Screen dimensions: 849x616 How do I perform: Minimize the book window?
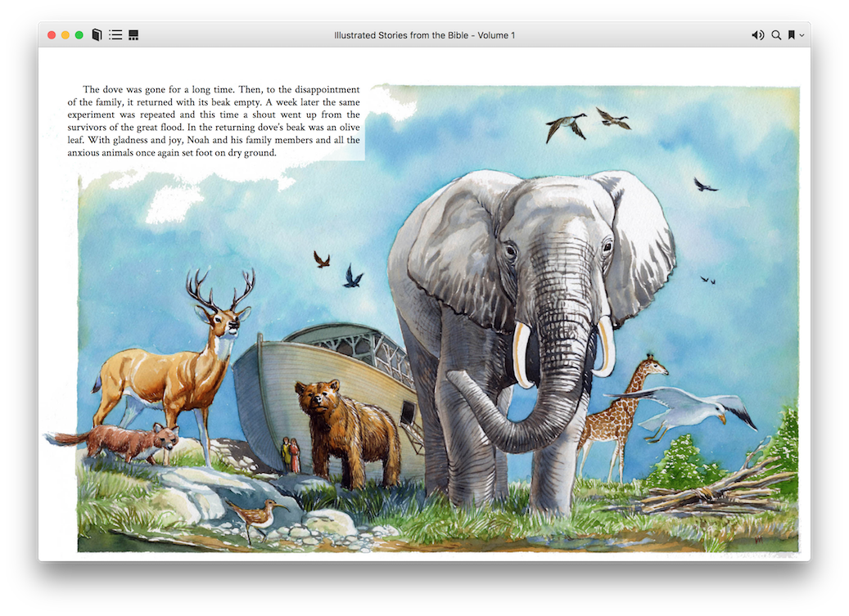(65, 35)
